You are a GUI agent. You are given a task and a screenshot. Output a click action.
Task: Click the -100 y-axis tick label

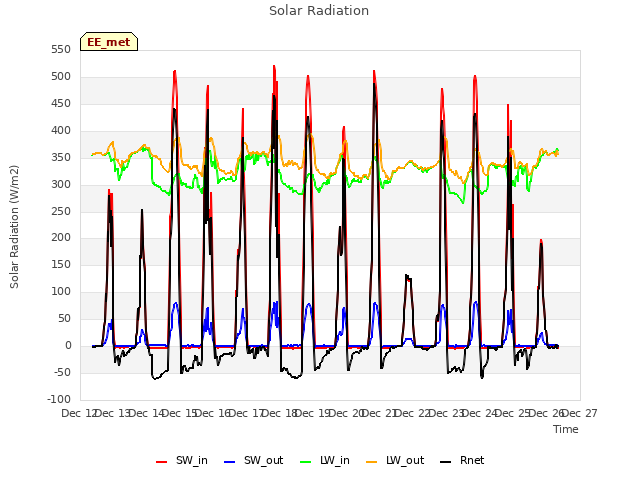[59, 399]
